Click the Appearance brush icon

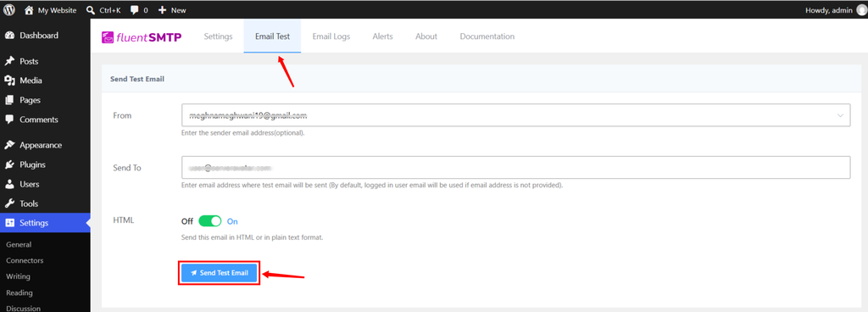[x=9, y=145]
